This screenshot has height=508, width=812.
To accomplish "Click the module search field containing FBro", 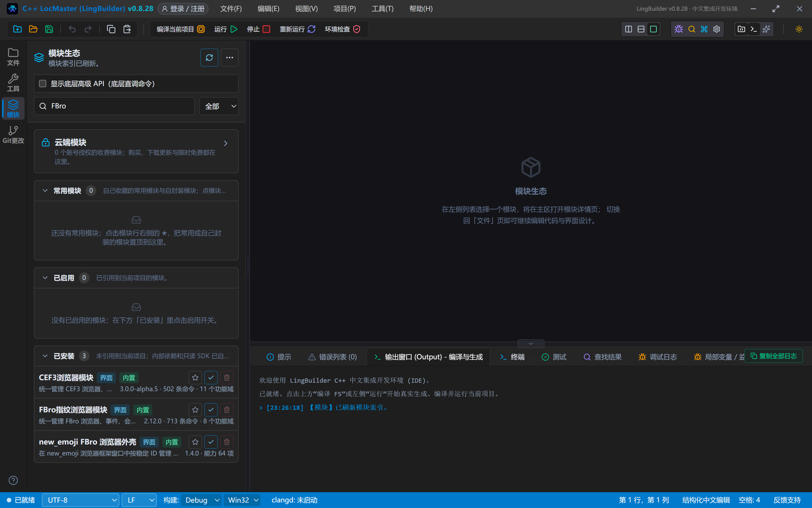I will click(114, 106).
